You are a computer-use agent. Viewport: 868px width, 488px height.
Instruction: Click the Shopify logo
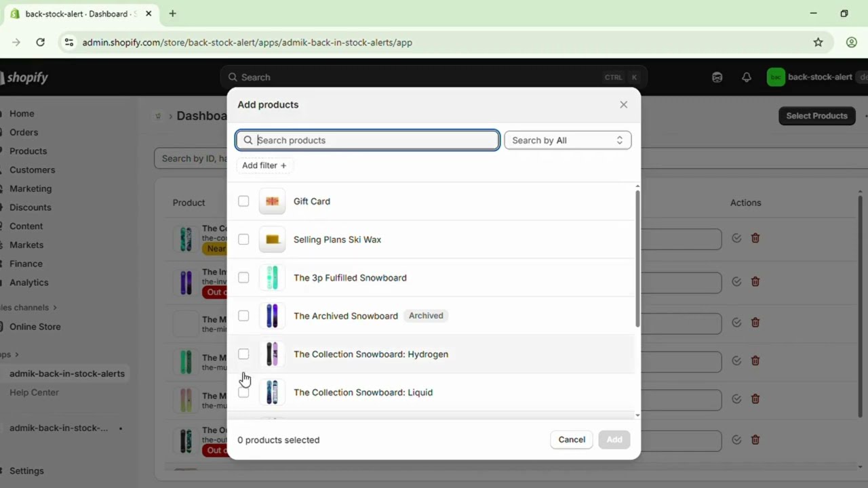pos(24,77)
